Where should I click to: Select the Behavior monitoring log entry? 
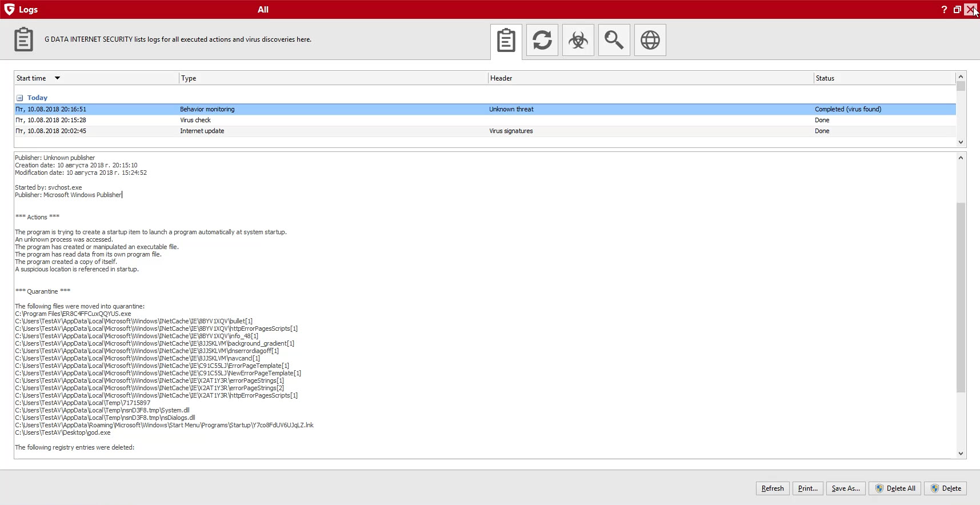tap(485, 109)
